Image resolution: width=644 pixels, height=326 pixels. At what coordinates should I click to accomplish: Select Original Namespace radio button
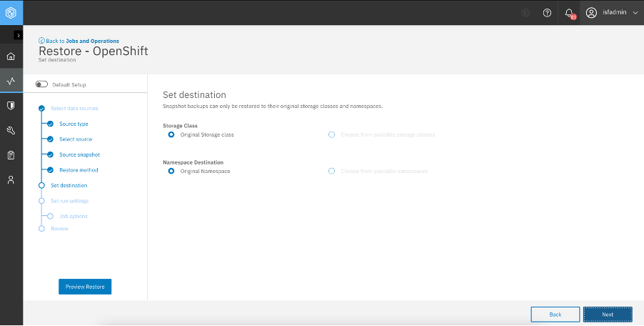(171, 171)
